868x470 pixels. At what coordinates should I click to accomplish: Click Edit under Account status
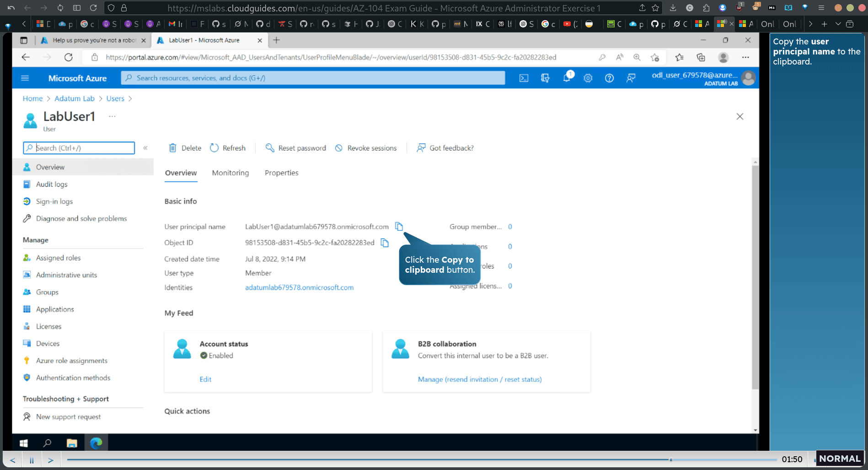coord(205,379)
